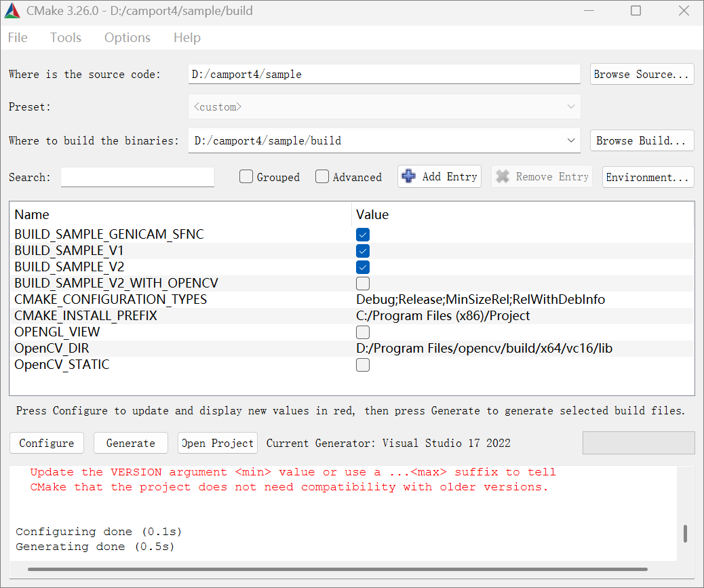The image size is (704, 588).
Task: Click the Debug;Release;MinSizeRel;RelWithDebInfo value
Action: (480, 299)
